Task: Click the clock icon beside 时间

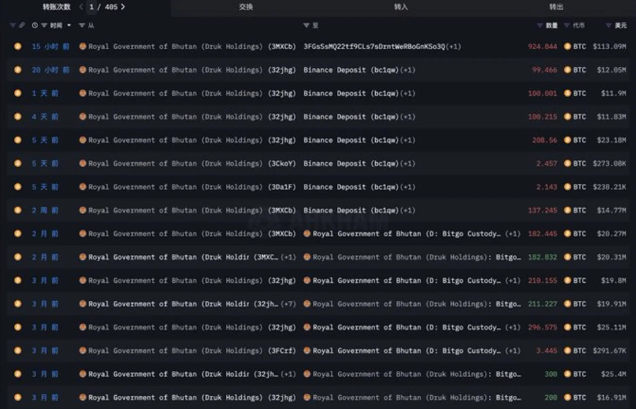Action: (35, 25)
